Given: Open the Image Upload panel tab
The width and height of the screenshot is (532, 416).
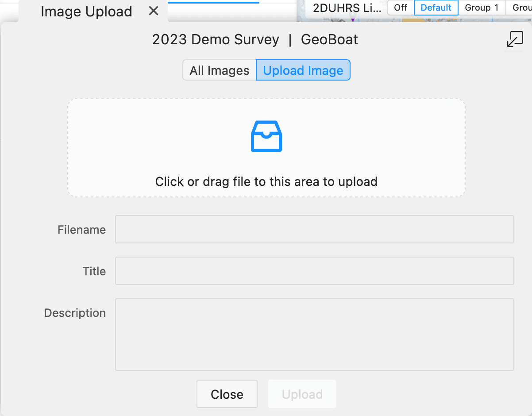Looking at the screenshot, I should click(86, 11).
